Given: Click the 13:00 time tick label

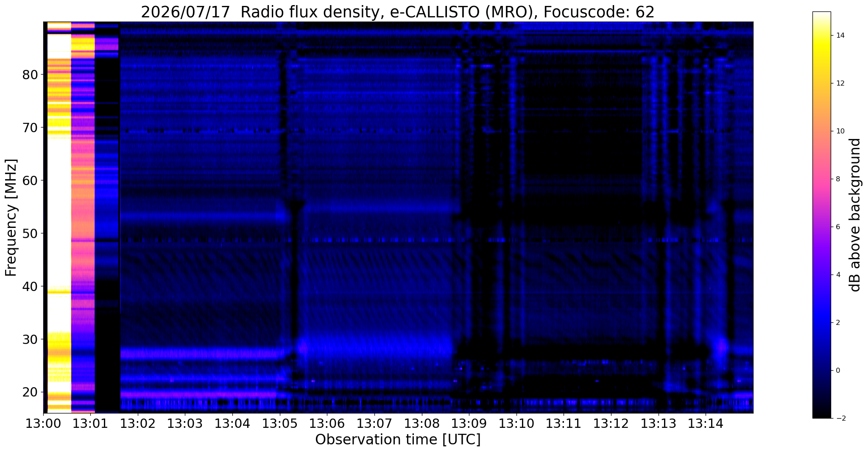Looking at the screenshot, I should (43, 423).
